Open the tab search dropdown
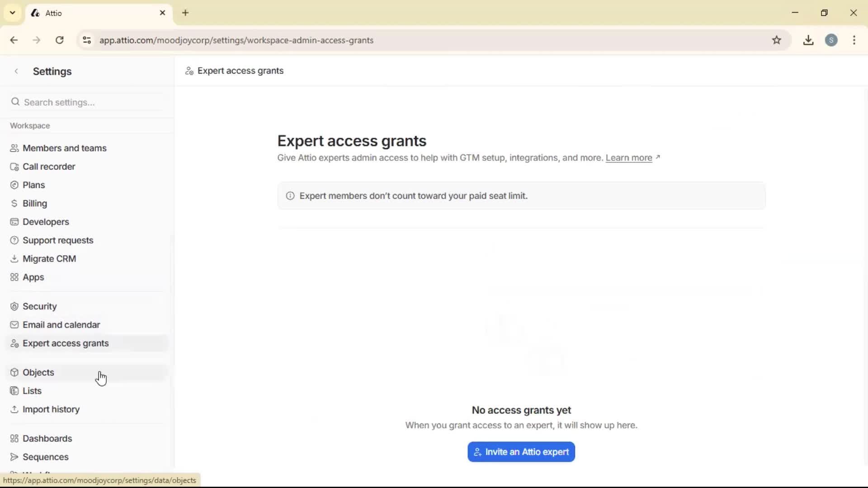The image size is (868, 488). coord(12,13)
